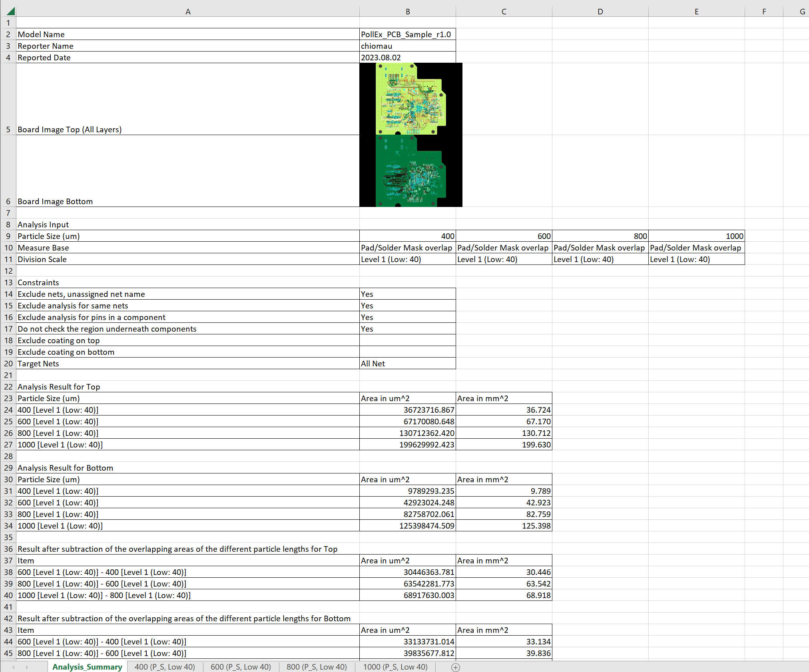Select row 22 header
This screenshot has height=672, width=809.
point(8,387)
